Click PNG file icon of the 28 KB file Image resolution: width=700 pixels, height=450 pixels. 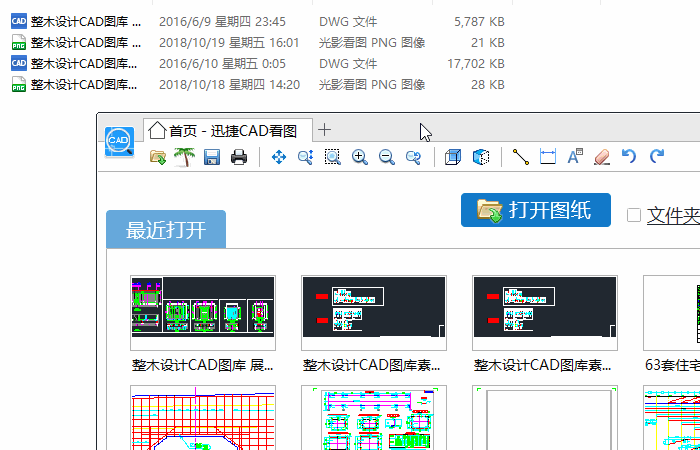click(x=19, y=84)
